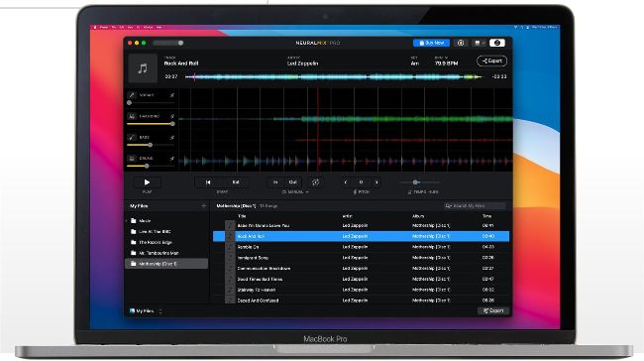The image size is (644, 361).
Task: Select The Razors Edge folder
Action: point(165,242)
